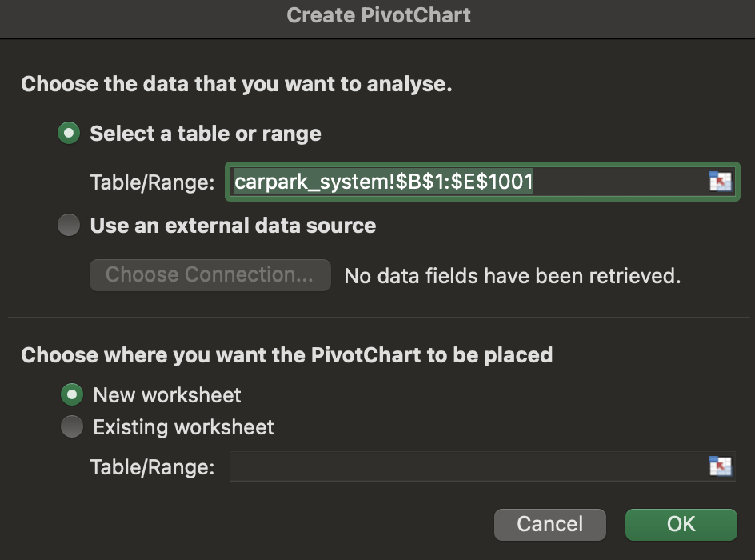
Task: Click the 'No data fields have been retrieved' message
Action: pos(512,276)
